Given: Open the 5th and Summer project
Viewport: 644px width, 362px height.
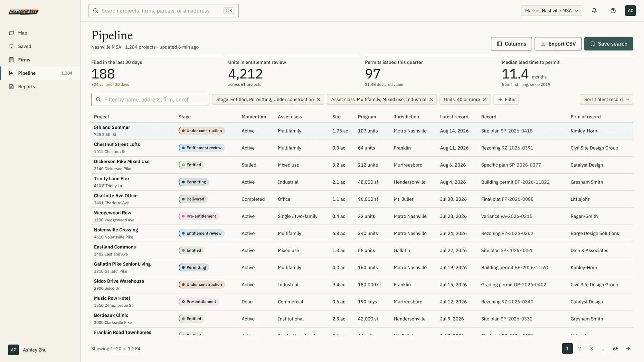Looking at the screenshot, I should click(112, 127).
